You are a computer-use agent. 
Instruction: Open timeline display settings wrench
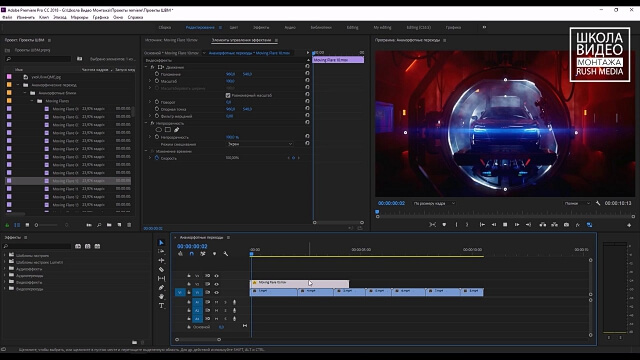coord(226,254)
